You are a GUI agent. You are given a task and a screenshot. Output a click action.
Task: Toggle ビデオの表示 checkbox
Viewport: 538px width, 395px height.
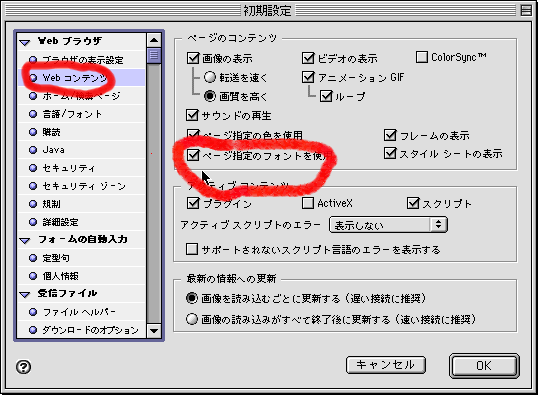tap(308, 58)
